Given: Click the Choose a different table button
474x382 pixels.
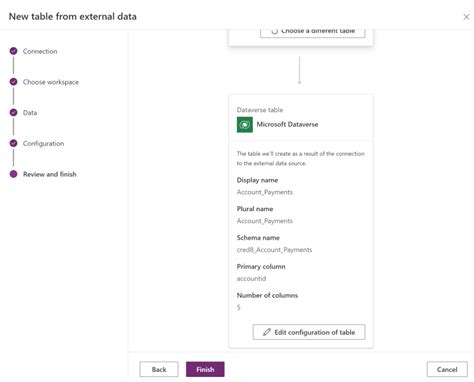Looking at the screenshot, I should [x=313, y=33].
